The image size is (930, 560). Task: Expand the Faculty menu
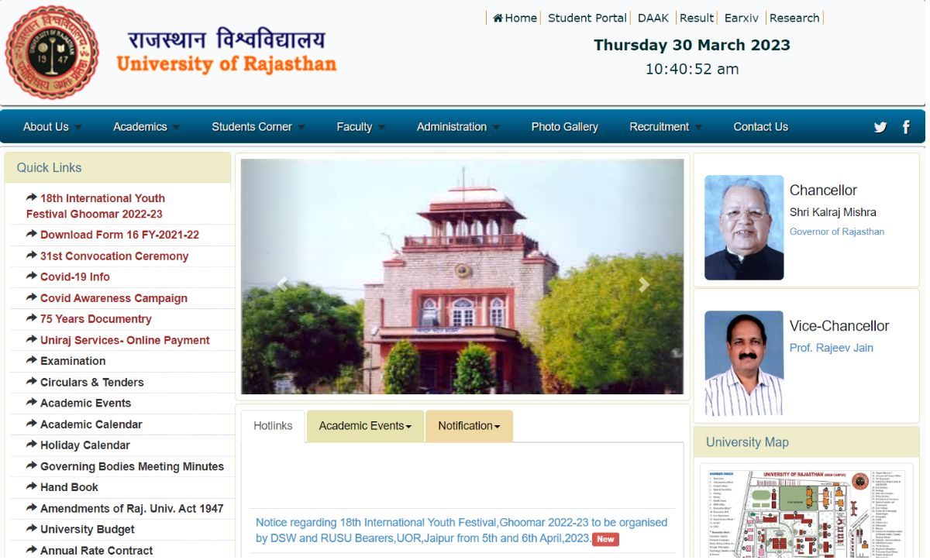click(360, 127)
